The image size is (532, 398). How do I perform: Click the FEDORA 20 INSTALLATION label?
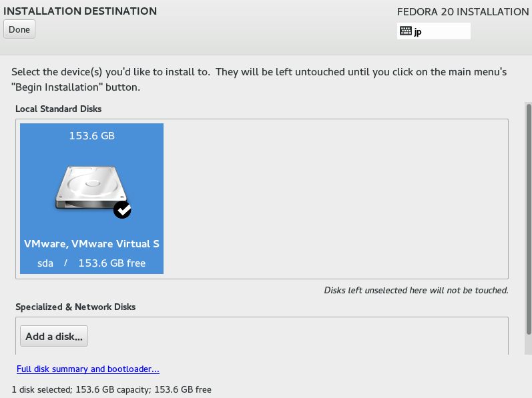(x=463, y=12)
